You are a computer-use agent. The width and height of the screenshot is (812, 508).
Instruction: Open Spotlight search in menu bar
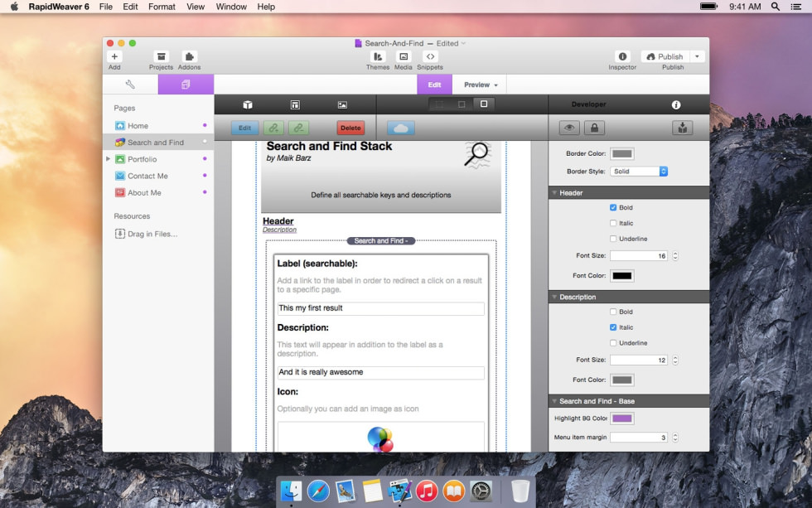point(776,7)
